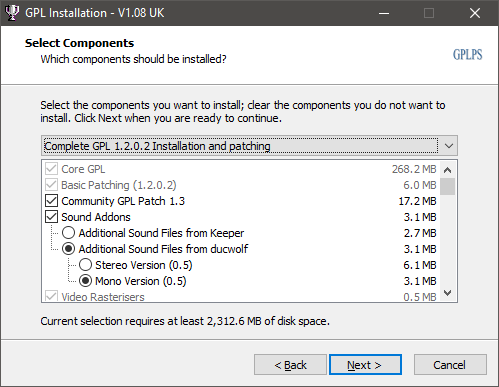Open the installation type dropdown arrow

[x=449, y=146]
